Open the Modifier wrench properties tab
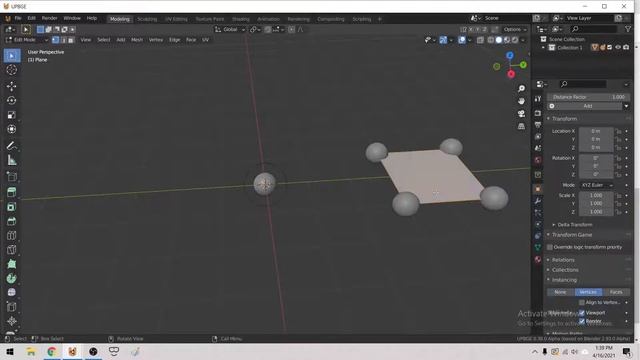The image size is (640, 360). click(x=538, y=201)
